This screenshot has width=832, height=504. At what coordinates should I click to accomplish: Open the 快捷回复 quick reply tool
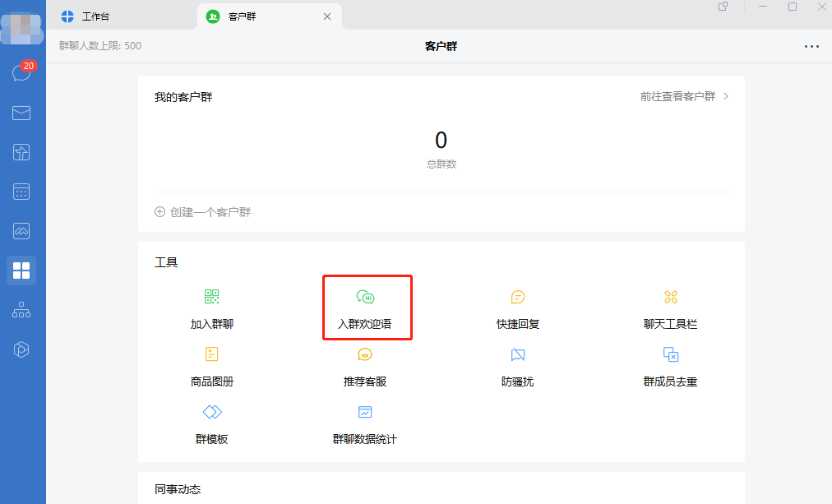[518, 307]
